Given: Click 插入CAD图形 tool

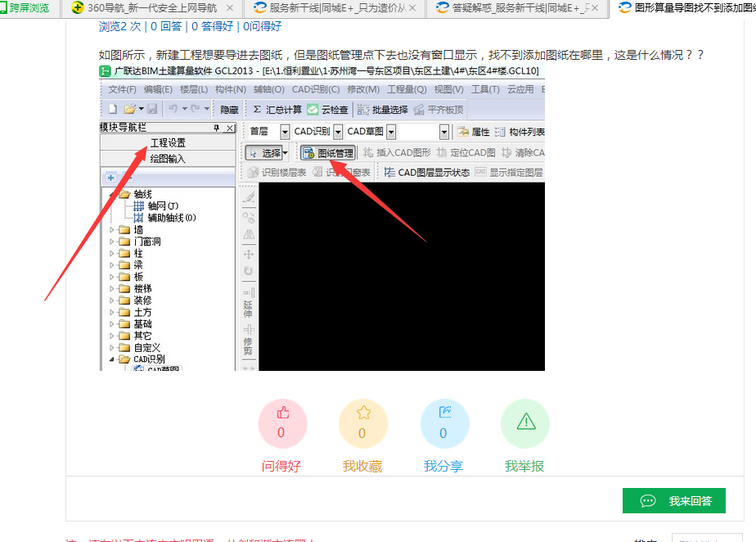Looking at the screenshot, I should [397, 152].
